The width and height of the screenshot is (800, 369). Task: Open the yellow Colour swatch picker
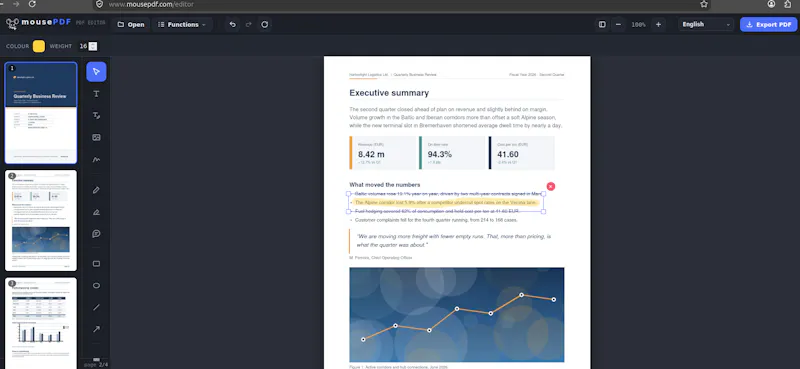[x=39, y=46]
